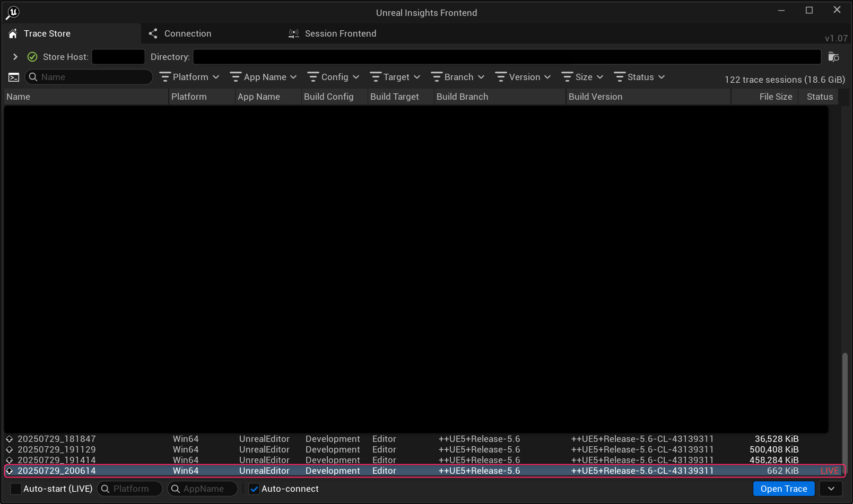Screen dimensions: 853x504
Task: Click the green store host status icon
Action: click(32, 57)
